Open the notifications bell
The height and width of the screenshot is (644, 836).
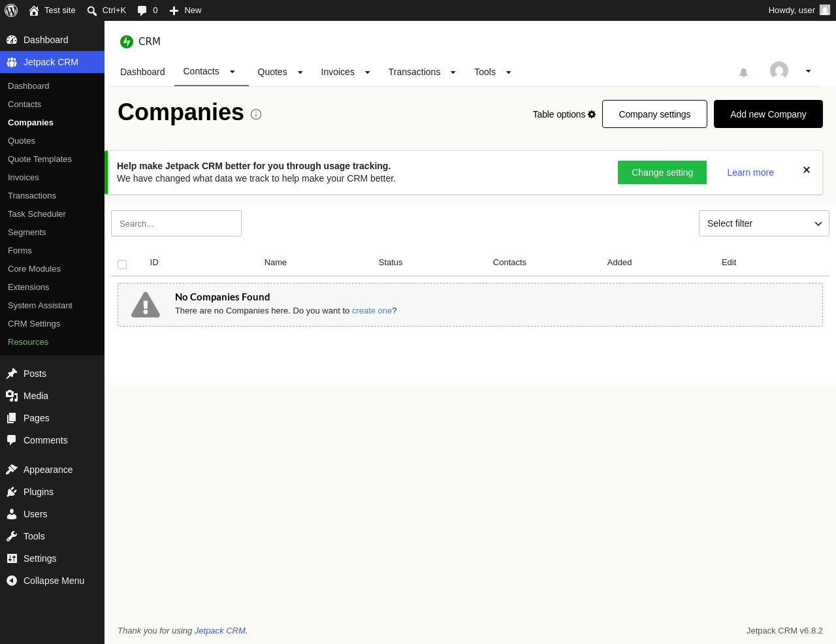743,72
